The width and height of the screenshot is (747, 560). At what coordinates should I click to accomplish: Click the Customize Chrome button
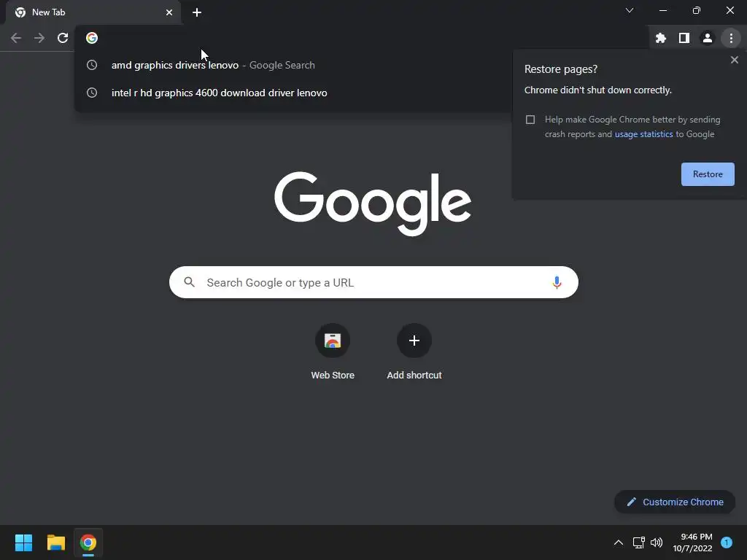coord(675,502)
